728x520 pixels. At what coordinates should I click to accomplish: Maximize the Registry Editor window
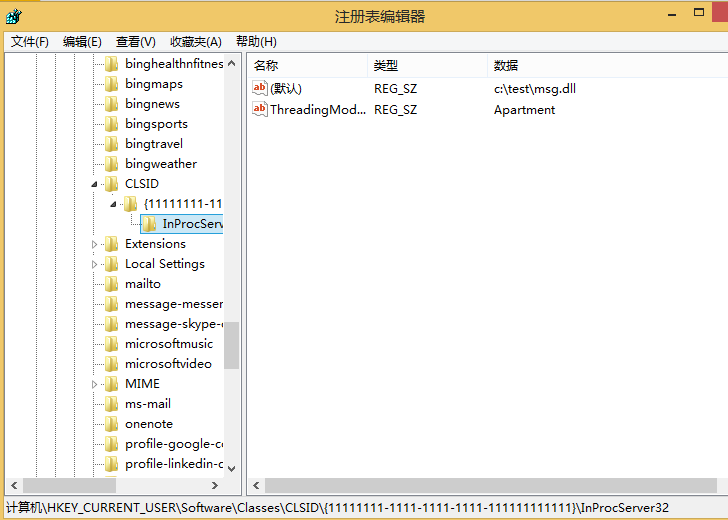pos(699,13)
